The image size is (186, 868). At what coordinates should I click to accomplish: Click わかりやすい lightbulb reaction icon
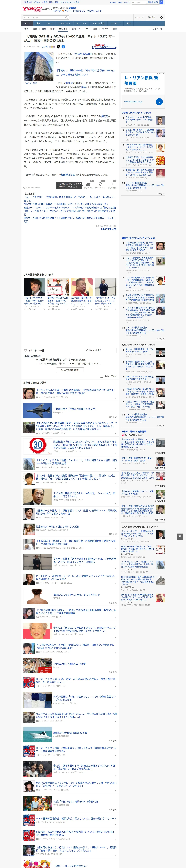point(100,184)
